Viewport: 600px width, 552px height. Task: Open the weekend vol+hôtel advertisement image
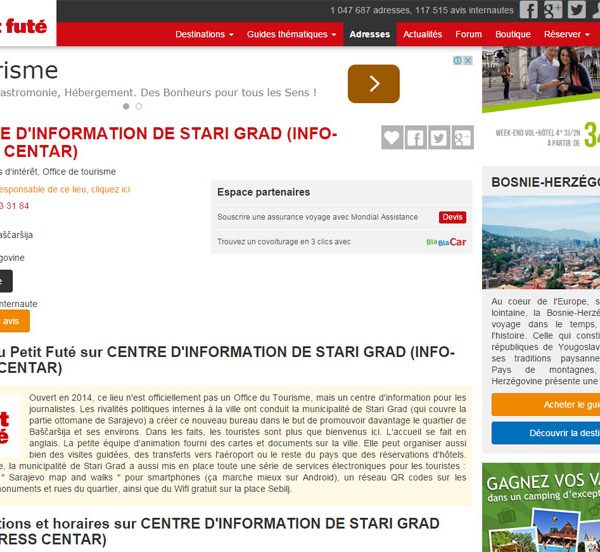tap(541, 99)
